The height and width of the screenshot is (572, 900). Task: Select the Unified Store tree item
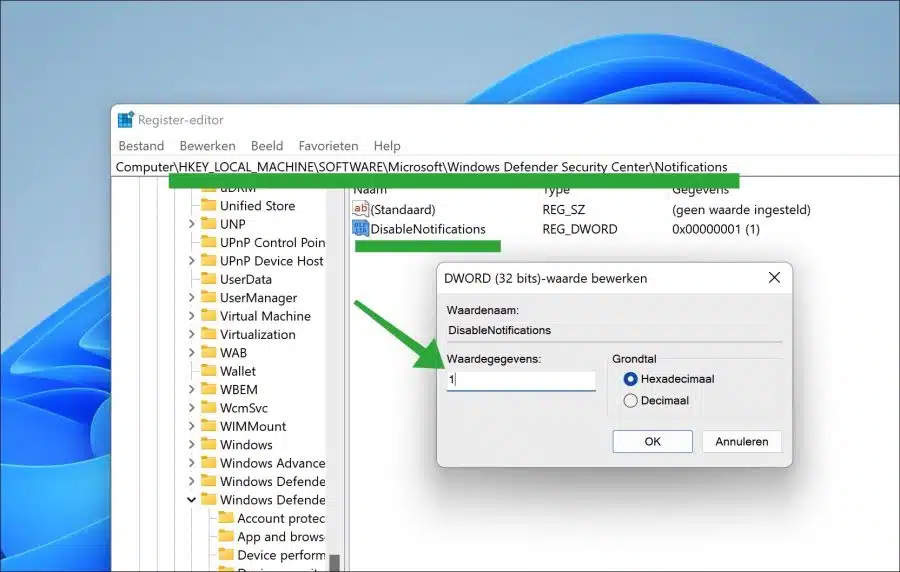pyautogui.click(x=257, y=205)
